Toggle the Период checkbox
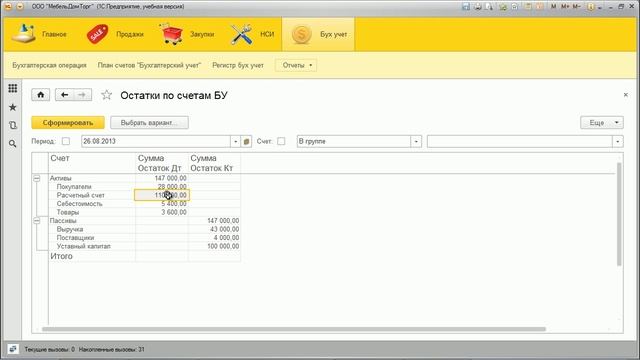 pyautogui.click(x=66, y=141)
